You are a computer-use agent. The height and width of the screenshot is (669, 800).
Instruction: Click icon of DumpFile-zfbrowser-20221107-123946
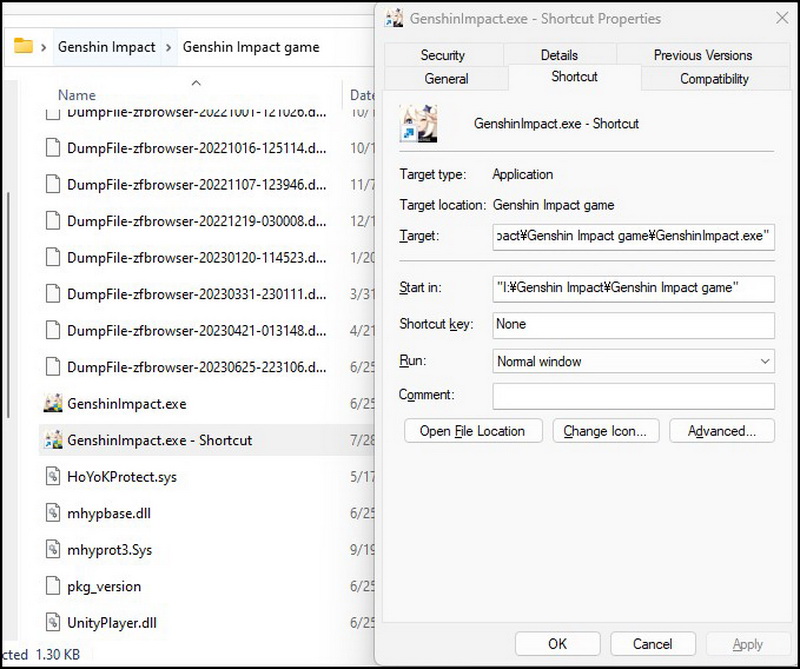(x=53, y=184)
